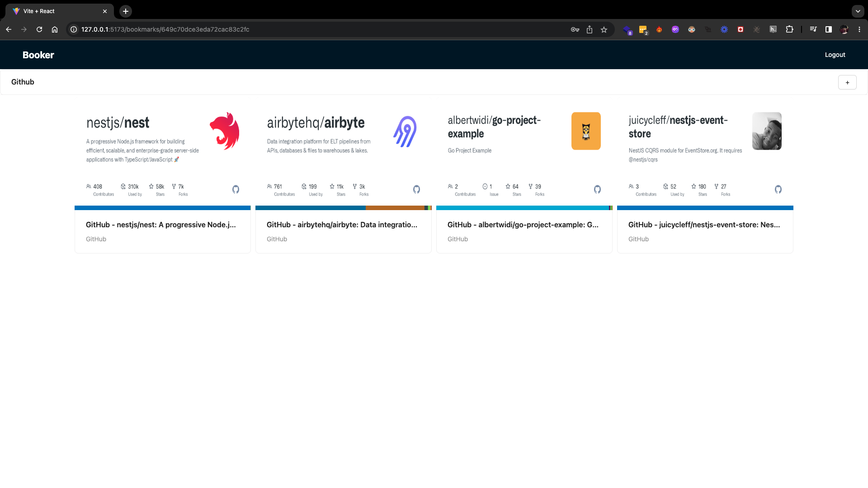Toggle the browser side panel icon

tap(828, 29)
